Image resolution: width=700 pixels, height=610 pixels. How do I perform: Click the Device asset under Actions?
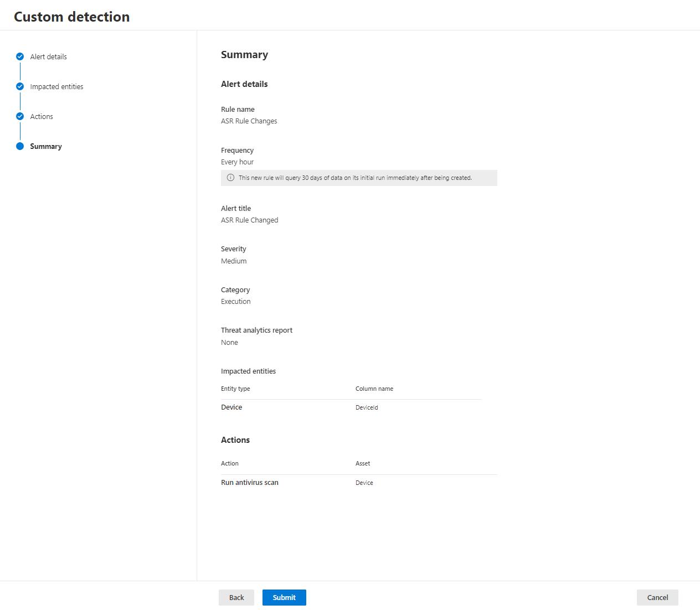click(x=364, y=482)
